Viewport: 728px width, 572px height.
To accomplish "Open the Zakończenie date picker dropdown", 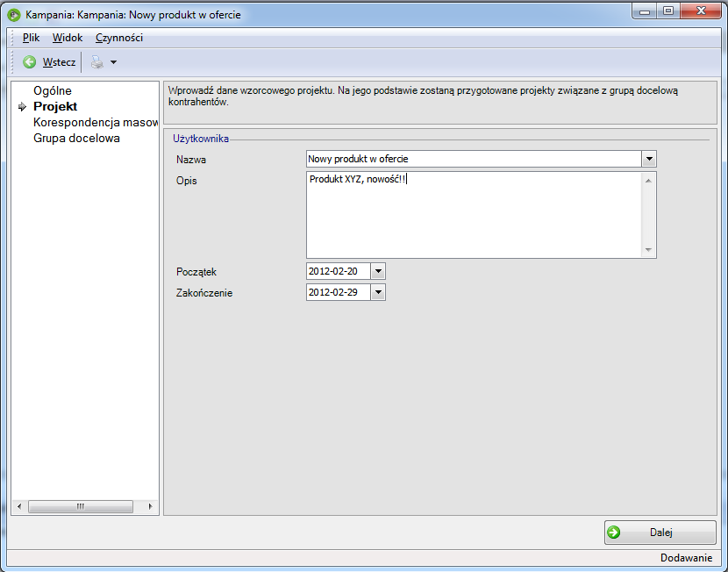I will click(x=378, y=292).
